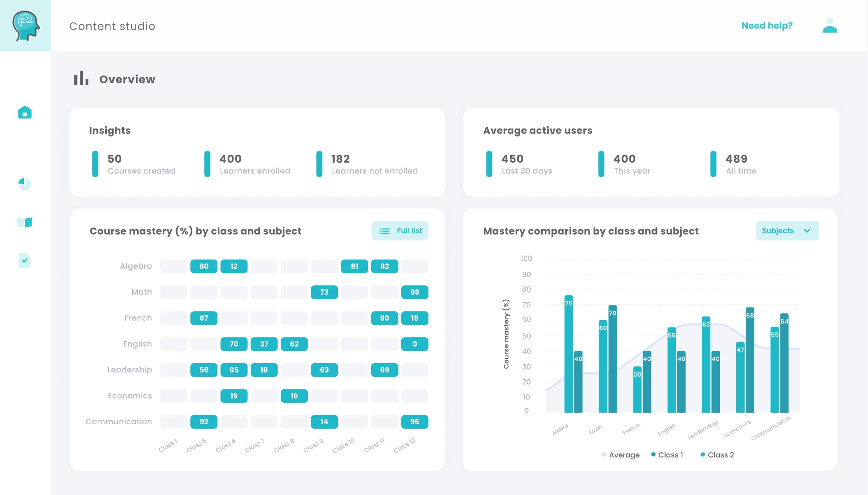Open the user profile avatar icon top-right
The width and height of the screenshot is (868, 495).
tap(829, 25)
